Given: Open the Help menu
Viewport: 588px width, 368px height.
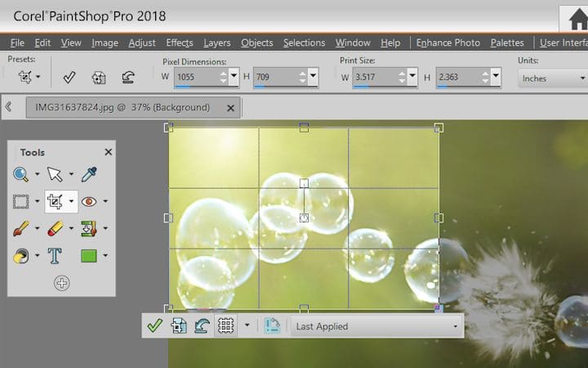Looking at the screenshot, I should click(x=390, y=43).
